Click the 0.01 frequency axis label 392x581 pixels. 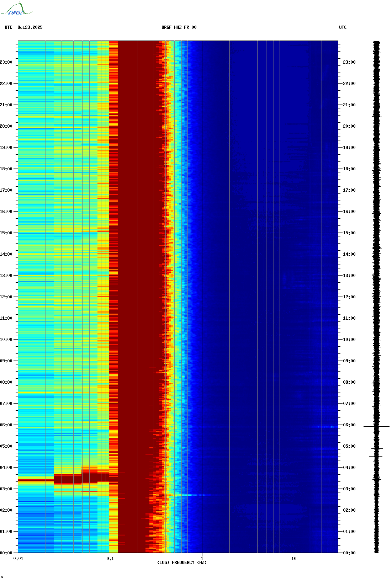(x=18, y=559)
